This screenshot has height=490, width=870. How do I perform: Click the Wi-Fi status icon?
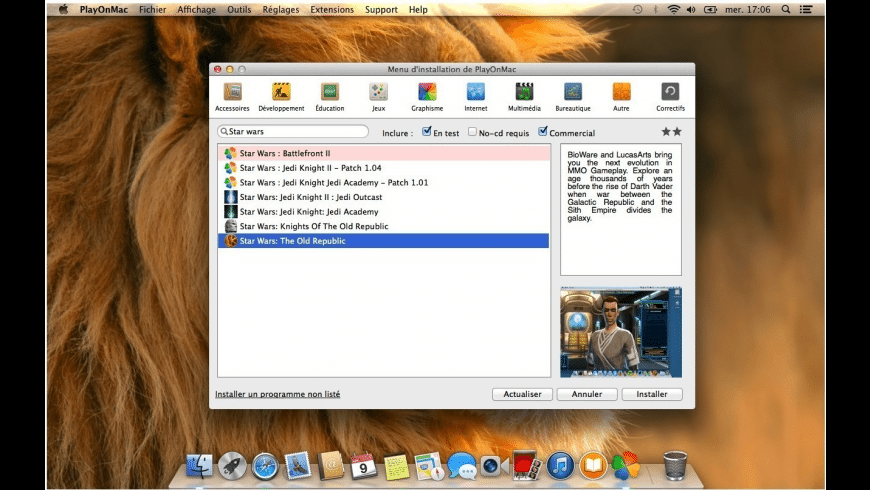pyautogui.click(x=674, y=9)
